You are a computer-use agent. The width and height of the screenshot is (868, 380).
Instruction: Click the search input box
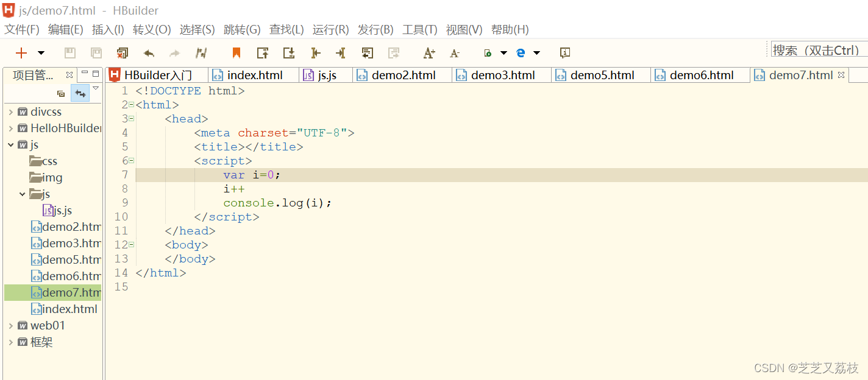819,50
